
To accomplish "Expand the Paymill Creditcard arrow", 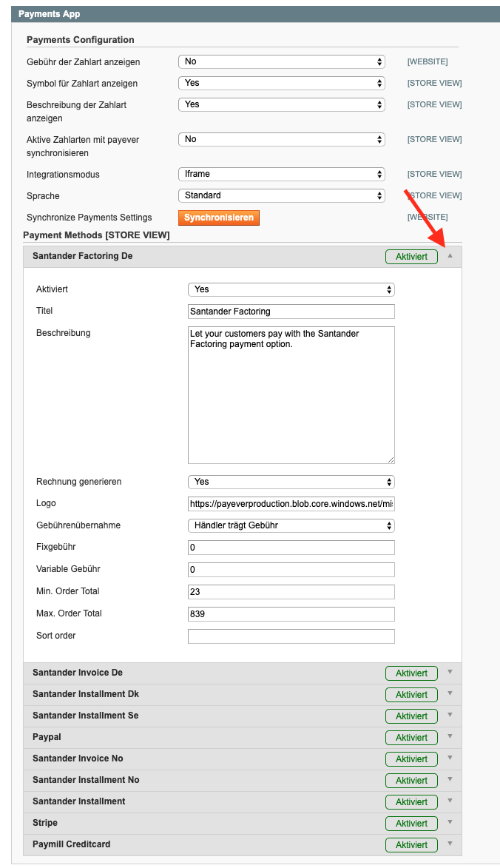I will tap(450, 844).
